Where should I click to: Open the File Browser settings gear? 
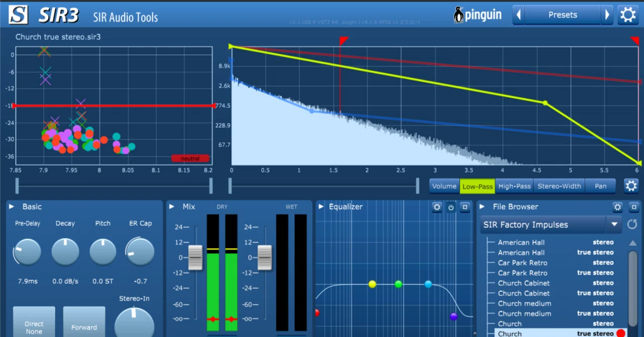618,207
